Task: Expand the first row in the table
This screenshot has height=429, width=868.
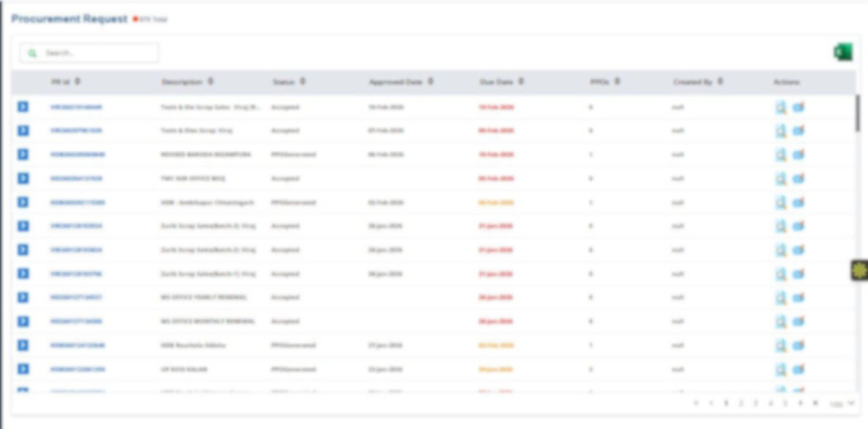Action: coord(23,107)
